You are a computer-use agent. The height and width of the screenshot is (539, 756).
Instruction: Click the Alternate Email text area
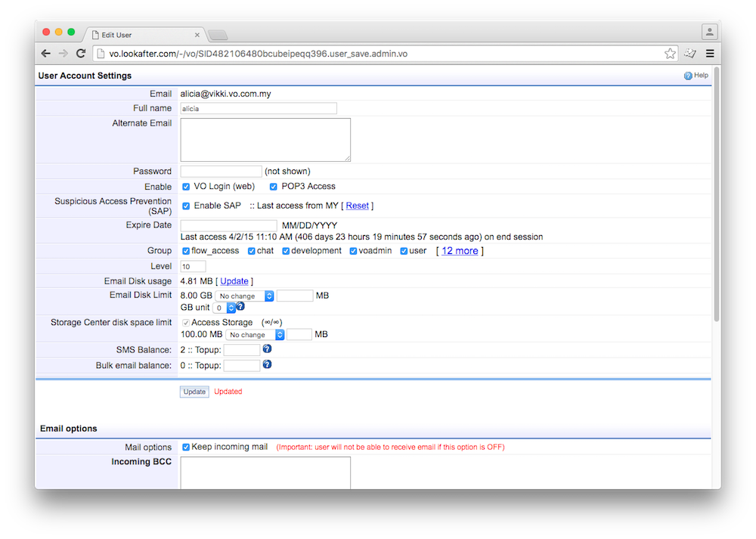[265, 140]
